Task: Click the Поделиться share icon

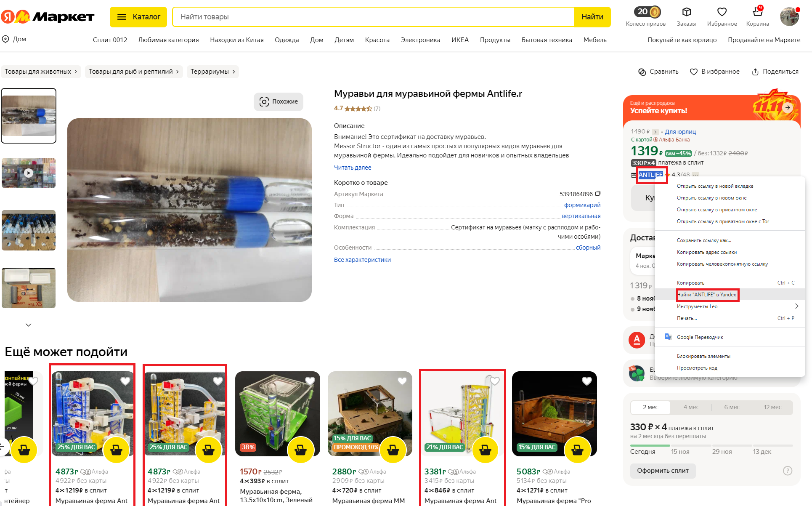Action: (x=755, y=72)
